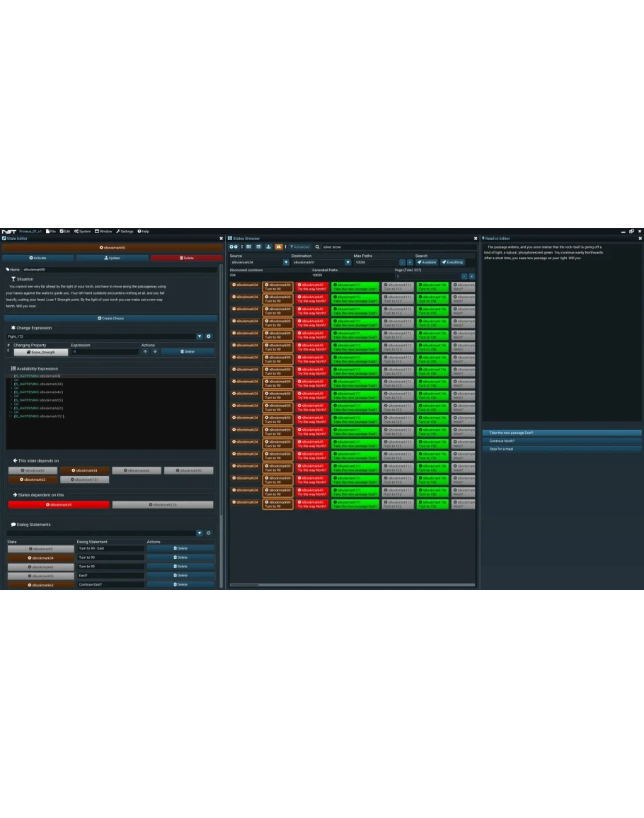The width and height of the screenshot is (644, 818).
Task: Click the add icon beside the Fight_172 dropdown
Action: click(x=208, y=336)
